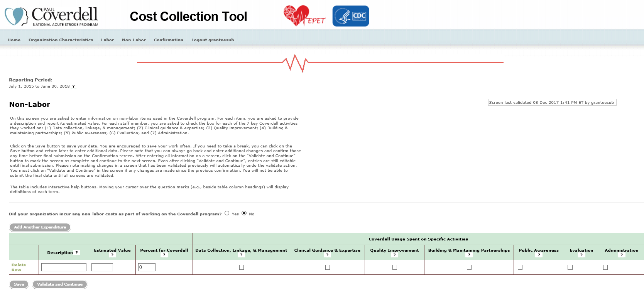
Task: Open help for Quality Improvement column
Action: pyautogui.click(x=394, y=255)
